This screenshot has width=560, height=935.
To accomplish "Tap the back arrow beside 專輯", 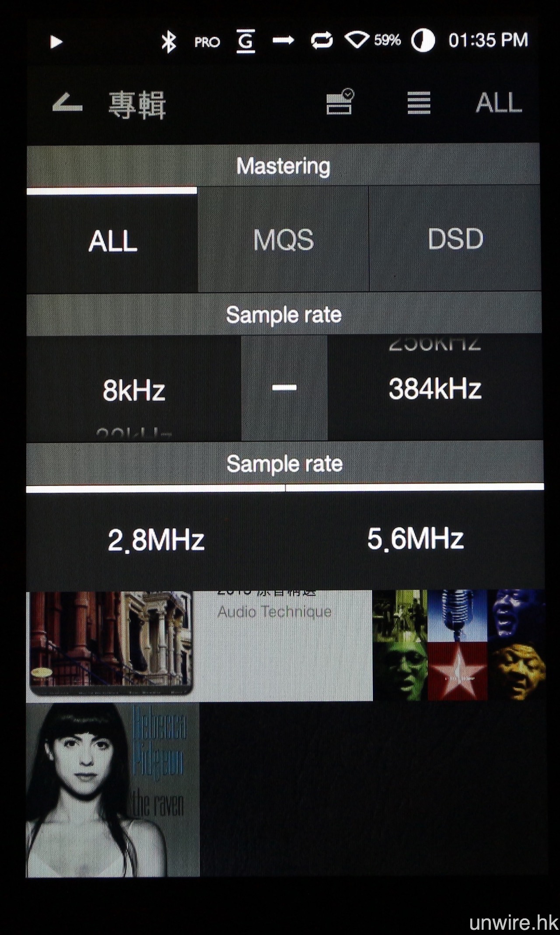I will (67, 104).
